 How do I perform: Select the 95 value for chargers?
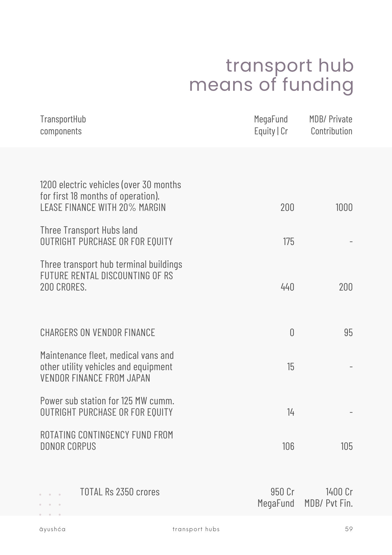348,332
